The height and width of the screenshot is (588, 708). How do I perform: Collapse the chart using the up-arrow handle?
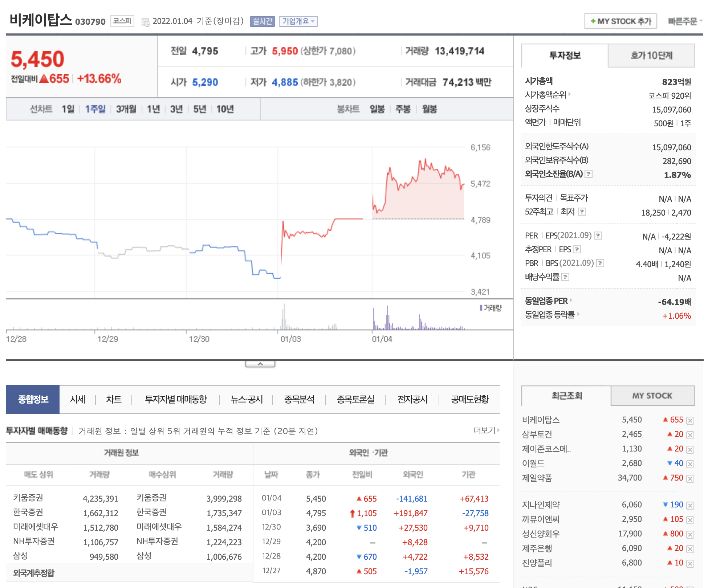tap(260, 364)
